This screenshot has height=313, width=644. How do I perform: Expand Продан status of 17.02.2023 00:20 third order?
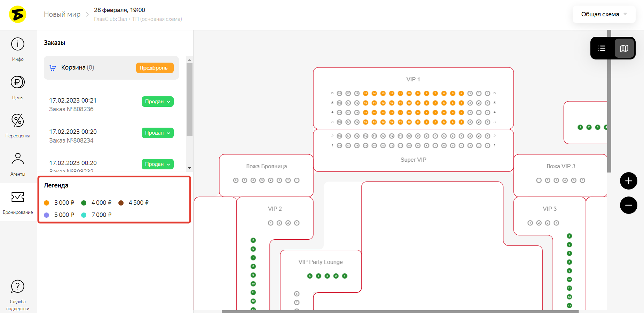coord(158,164)
